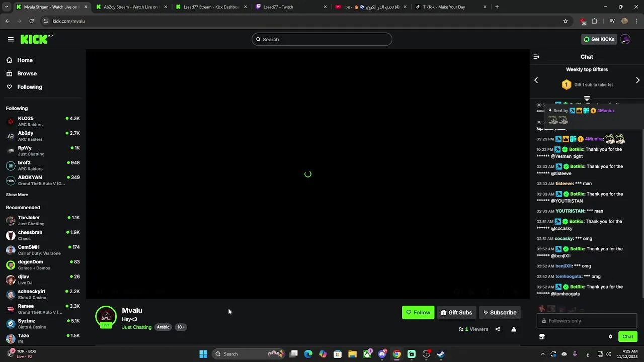Open chat settings gear

click(x=610, y=336)
